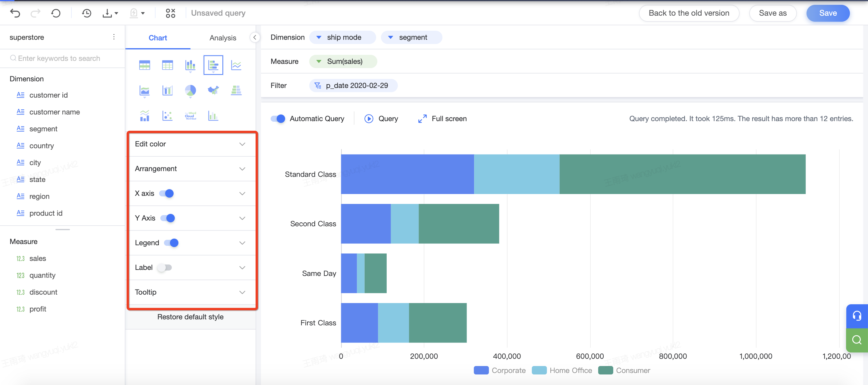This screenshot has width=868, height=385.
Task: Open the query history clock icon
Action: [x=86, y=13]
